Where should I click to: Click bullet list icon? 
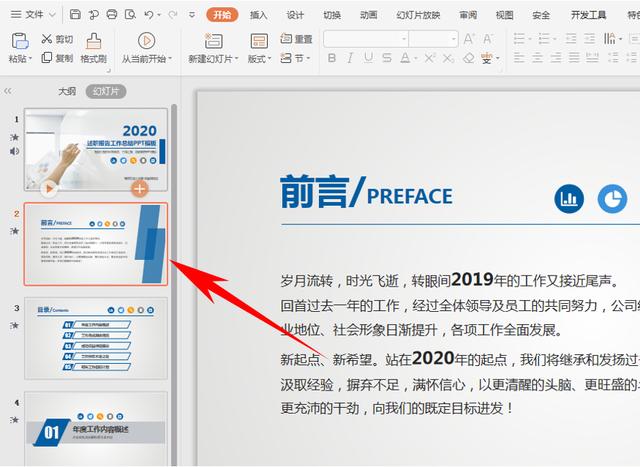click(x=519, y=39)
